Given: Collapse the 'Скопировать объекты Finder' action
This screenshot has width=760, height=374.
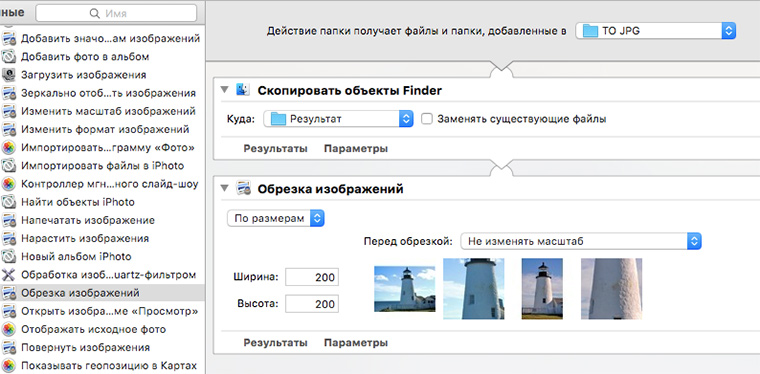Looking at the screenshot, I should 224,91.
